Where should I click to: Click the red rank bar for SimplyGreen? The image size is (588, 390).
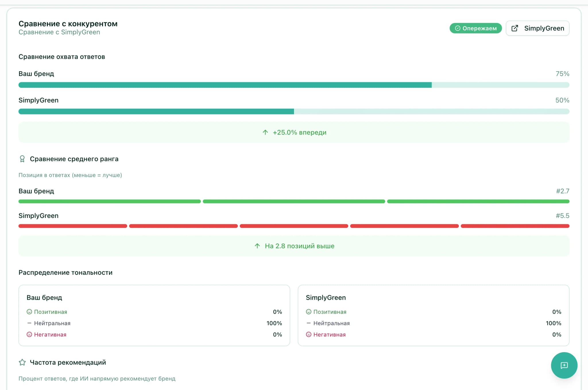294,226
